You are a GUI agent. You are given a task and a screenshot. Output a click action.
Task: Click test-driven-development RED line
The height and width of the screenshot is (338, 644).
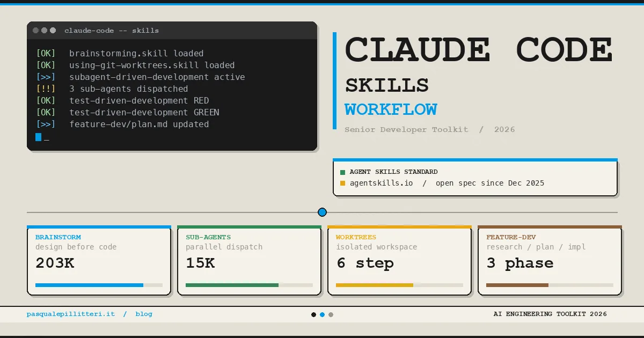(139, 101)
